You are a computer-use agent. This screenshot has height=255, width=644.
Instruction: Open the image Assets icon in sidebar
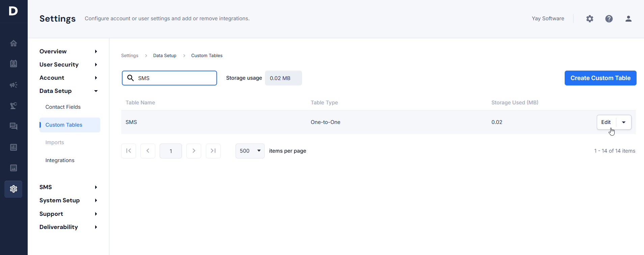tap(14, 168)
